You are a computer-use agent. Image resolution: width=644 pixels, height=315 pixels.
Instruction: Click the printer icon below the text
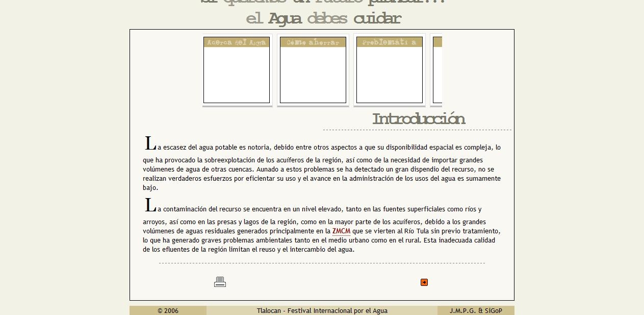click(x=220, y=282)
